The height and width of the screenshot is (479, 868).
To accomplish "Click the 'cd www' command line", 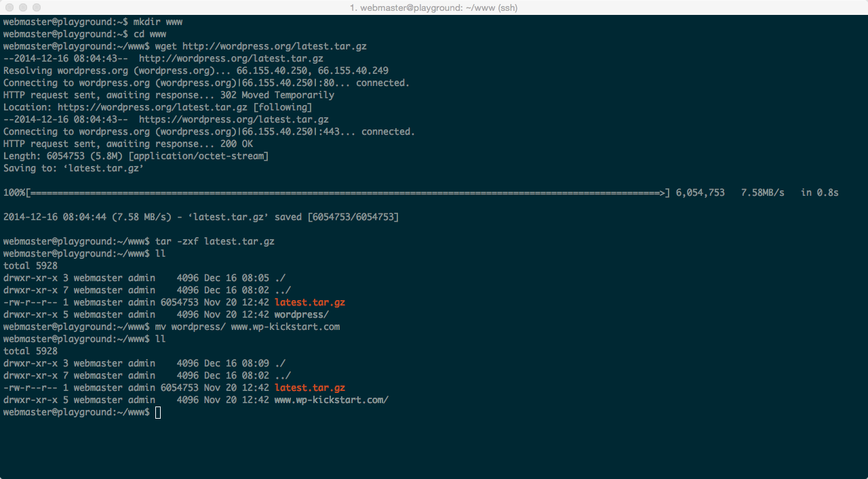I will point(85,34).
